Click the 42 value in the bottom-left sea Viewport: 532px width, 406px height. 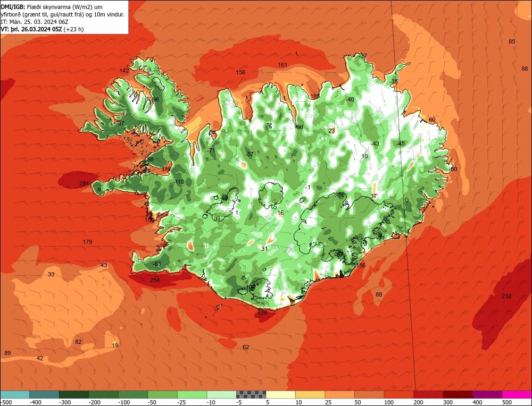click(x=40, y=358)
